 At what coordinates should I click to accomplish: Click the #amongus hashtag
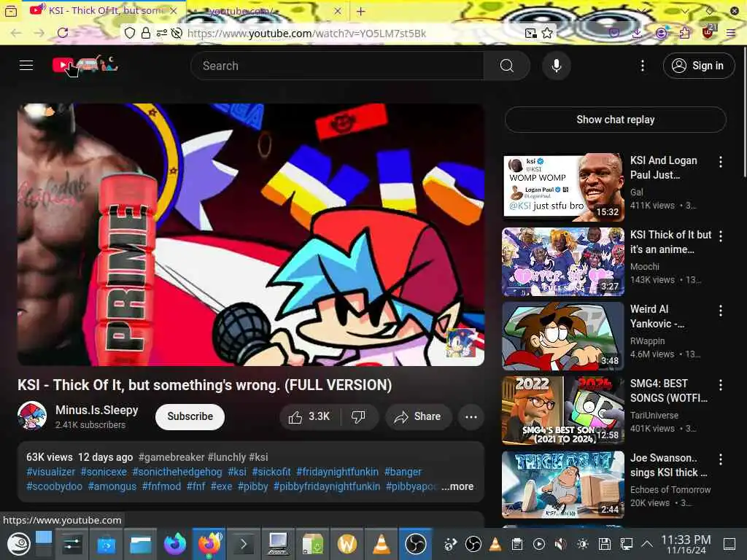coord(112,486)
